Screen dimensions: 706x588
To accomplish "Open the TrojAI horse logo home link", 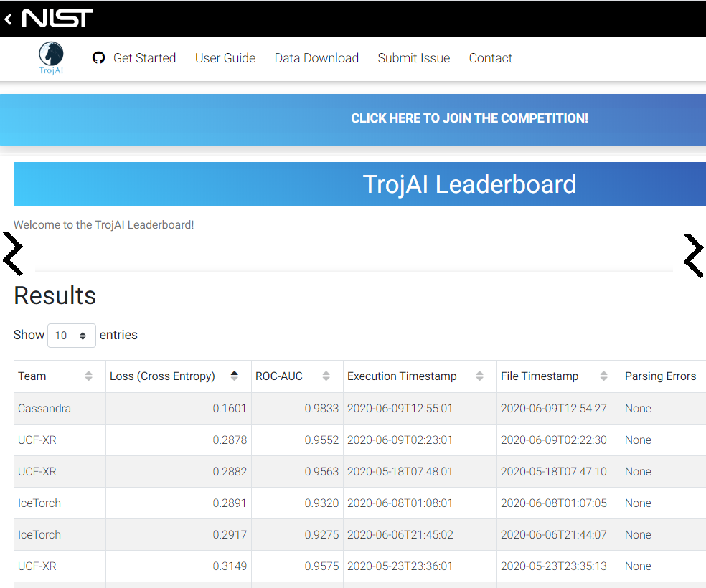I will 51,58.
